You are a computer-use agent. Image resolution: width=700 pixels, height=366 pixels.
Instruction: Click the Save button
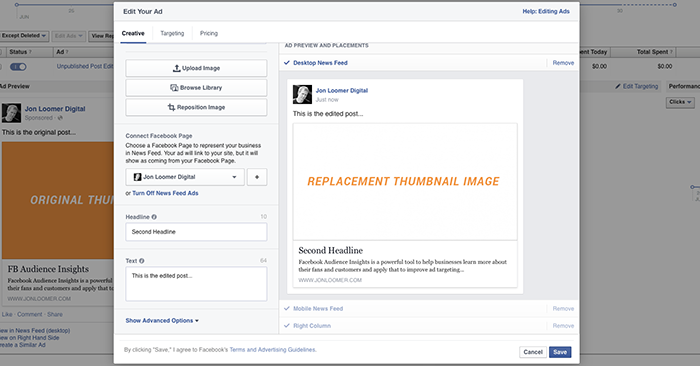[560, 352]
